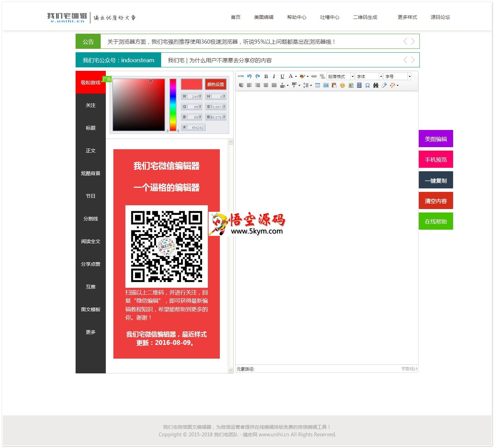The image size is (494, 448).
Task: Select the 标题 sidebar category
Action: coord(91,128)
